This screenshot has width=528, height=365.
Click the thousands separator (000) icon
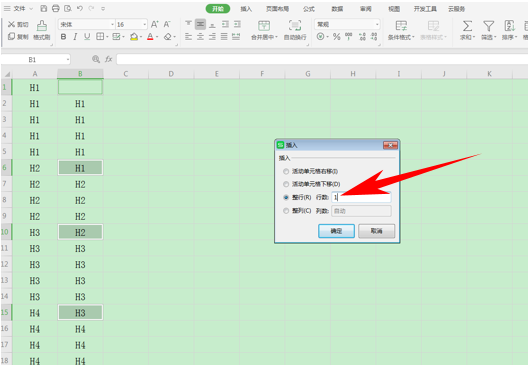click(349, 36)
